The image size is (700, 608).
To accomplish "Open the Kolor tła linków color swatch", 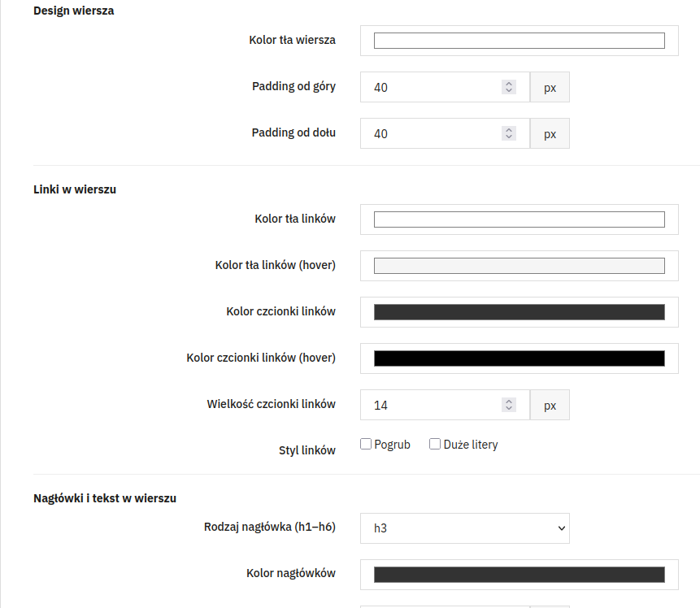I will [520, 219].
